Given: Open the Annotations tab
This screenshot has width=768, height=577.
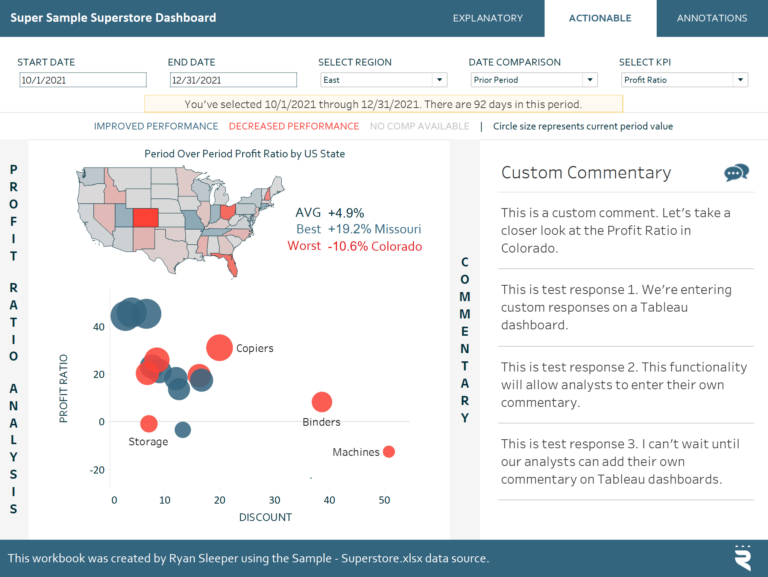Looking at the screenshot, I should coord(712,18).
